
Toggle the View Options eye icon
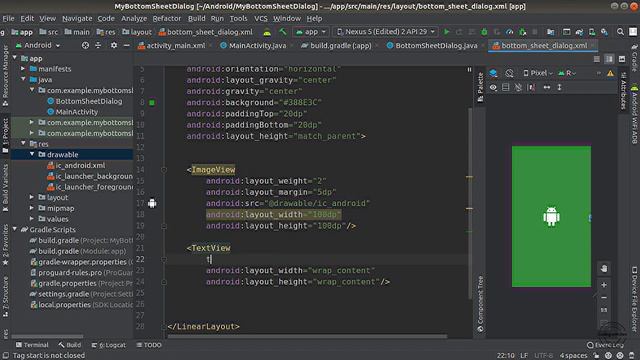(x=493, y=87)
